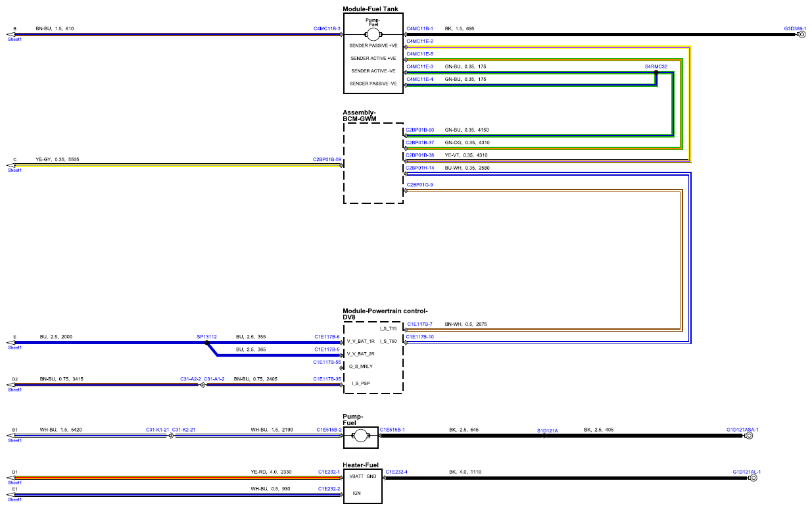
Task: Select the Module-Powertrain control-DV8 title
Action: click(x=385, y=313)
